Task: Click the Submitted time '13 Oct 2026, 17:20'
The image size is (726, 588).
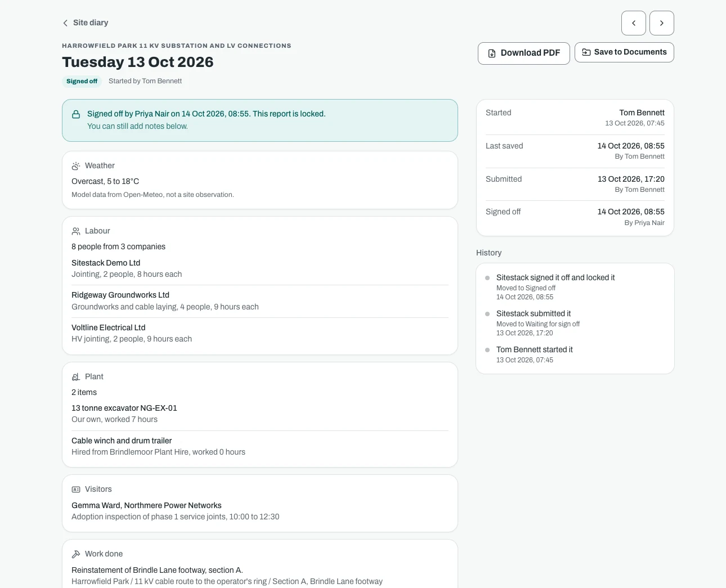Action: (631, 179)
